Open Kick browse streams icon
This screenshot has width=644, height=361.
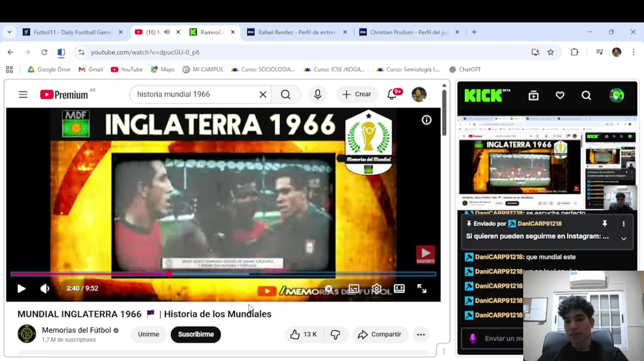[534, 96]
